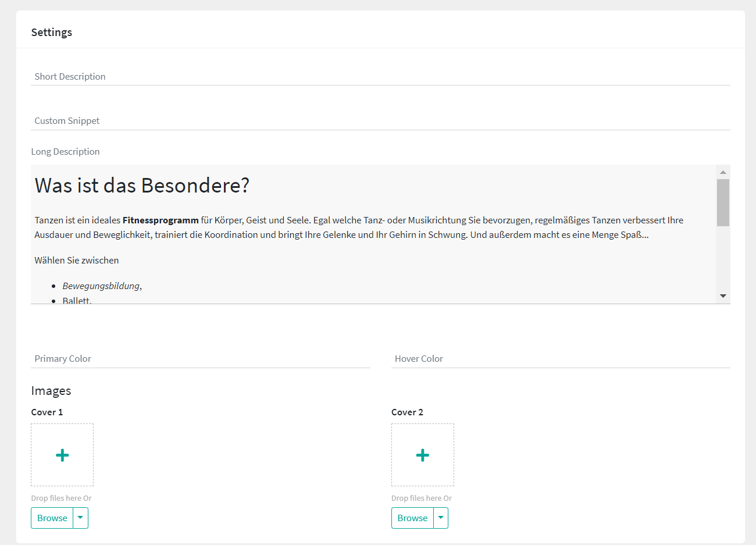Click the Long Description scroll down arrow
The width and height of the screenshot is (756, 545).
(x=723, y=296)
